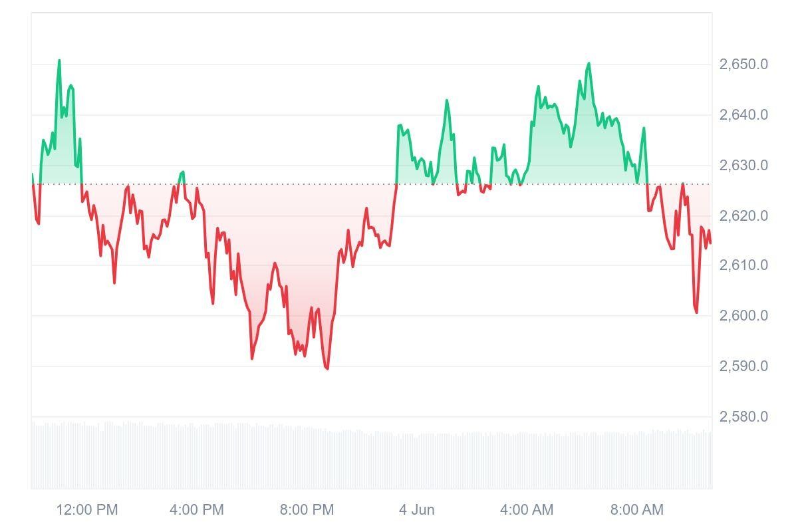Click the 2,580.0 price axis label
Image resolution: width=798 pixels, height=532 pixels.
point(743,417)
